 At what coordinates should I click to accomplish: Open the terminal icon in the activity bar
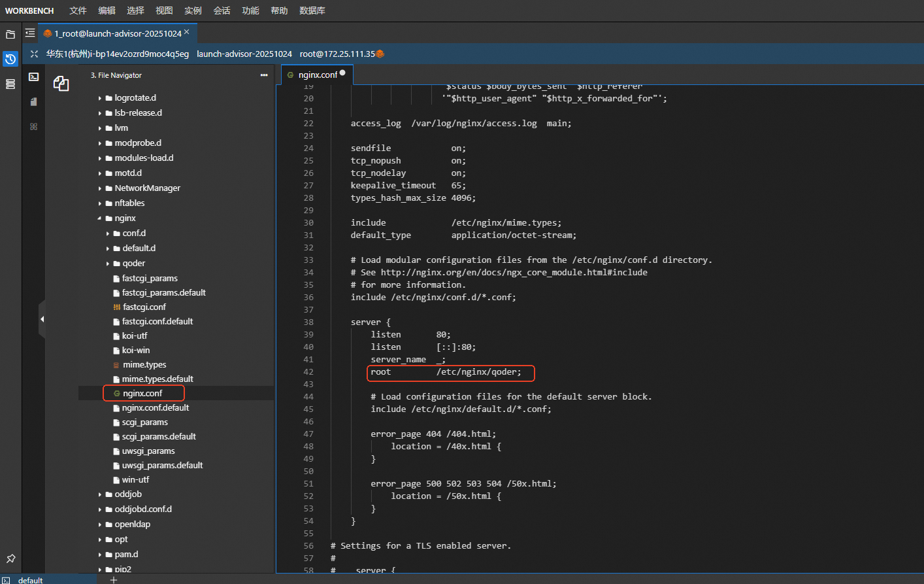[34, 77]
